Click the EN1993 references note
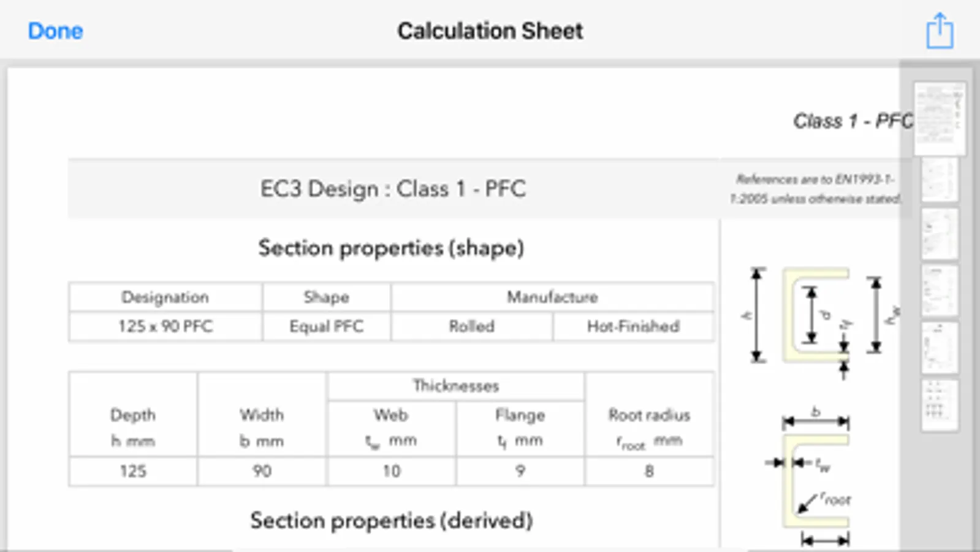Screen dimensions: 980x552 coord(815,189)
